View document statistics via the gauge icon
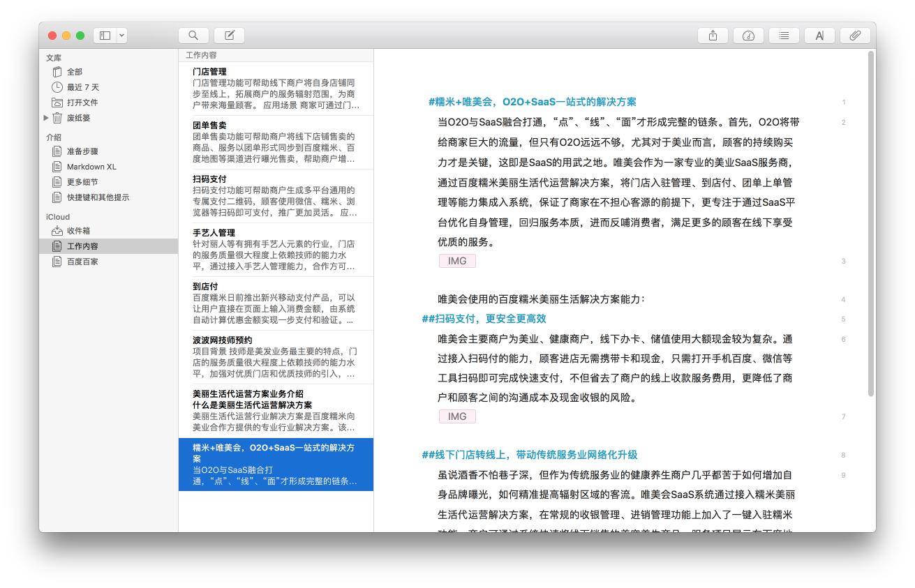 pyautogui.click(x=748, y=35)
